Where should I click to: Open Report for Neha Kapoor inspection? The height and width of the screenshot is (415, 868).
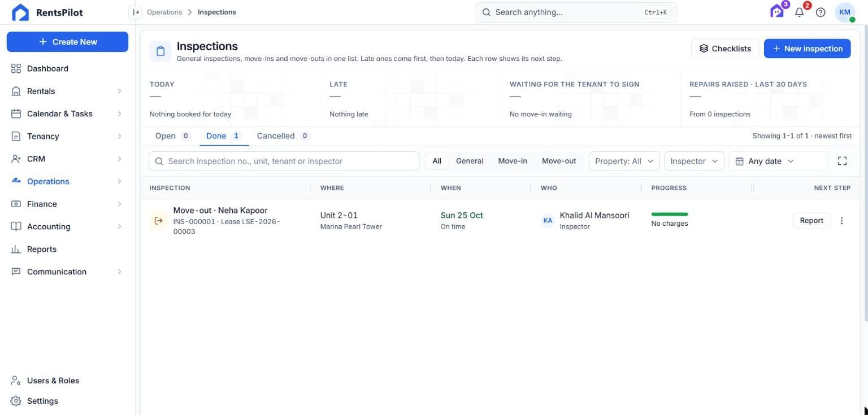pyautogui.click(x=811, y=221)
